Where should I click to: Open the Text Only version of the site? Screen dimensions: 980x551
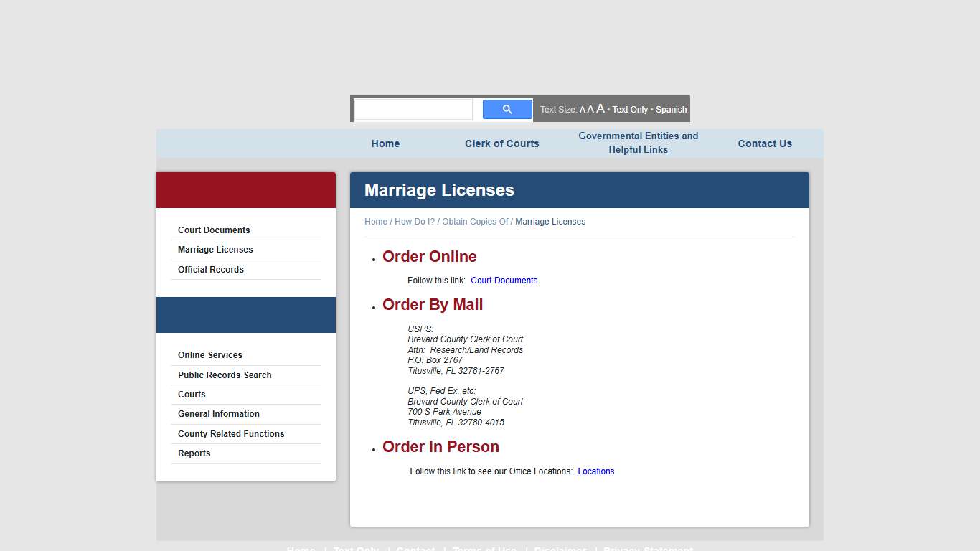coord(631,110)
